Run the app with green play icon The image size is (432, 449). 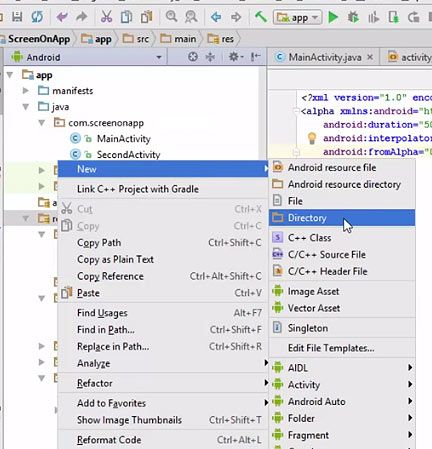[333, 17]
